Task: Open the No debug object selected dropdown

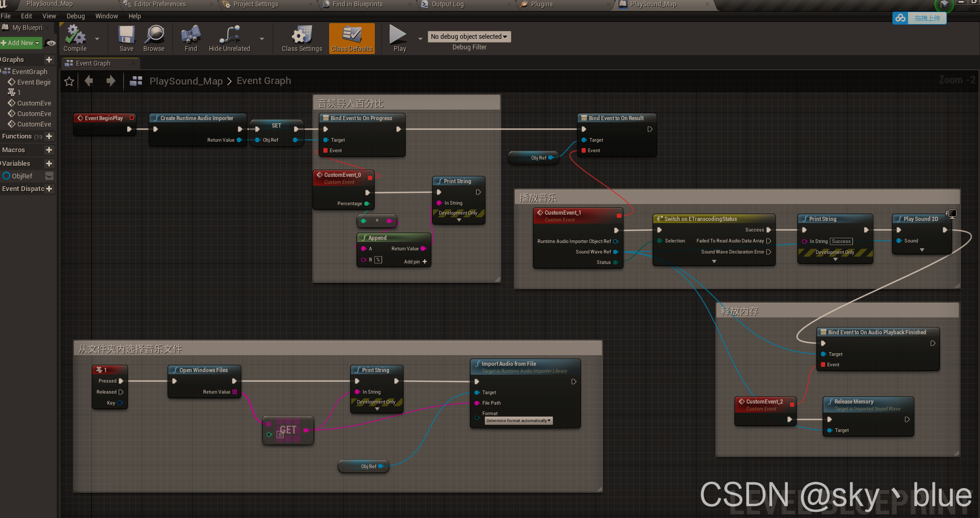Action: (469, 36)
